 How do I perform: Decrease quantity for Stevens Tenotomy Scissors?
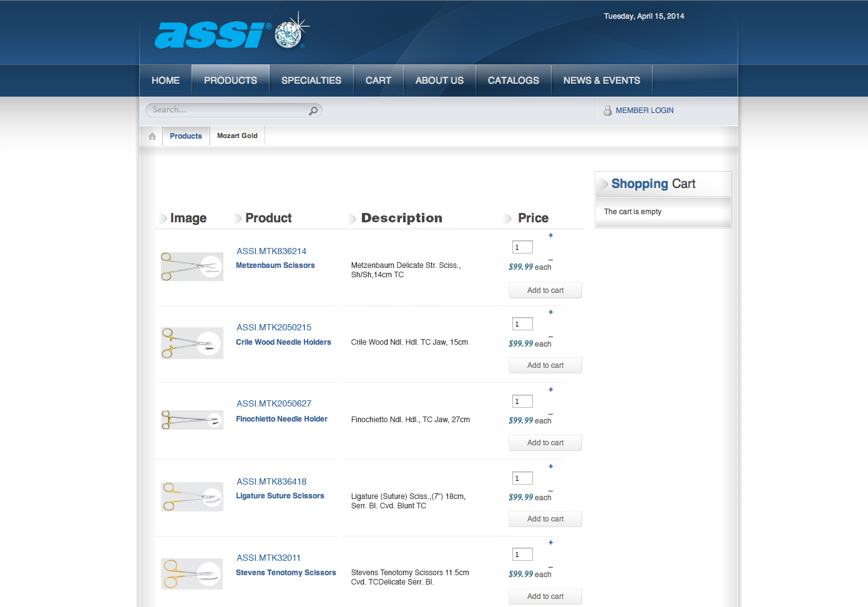coord(550,567)
